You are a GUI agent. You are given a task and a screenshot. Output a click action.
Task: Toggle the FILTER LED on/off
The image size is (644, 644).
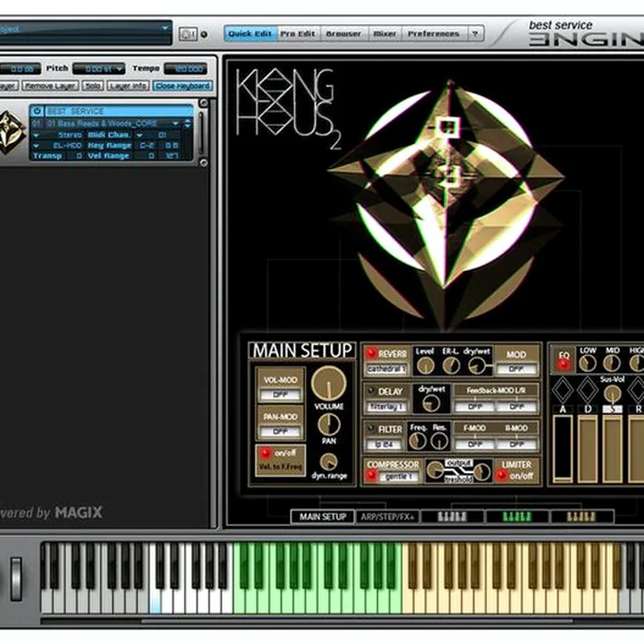click(x=371, y=428)
